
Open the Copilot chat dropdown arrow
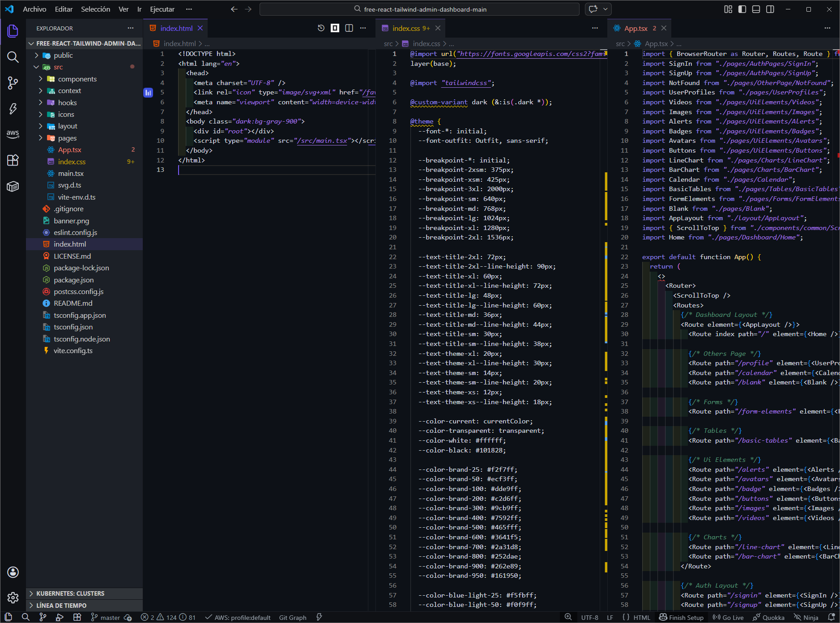pos(605,9)
